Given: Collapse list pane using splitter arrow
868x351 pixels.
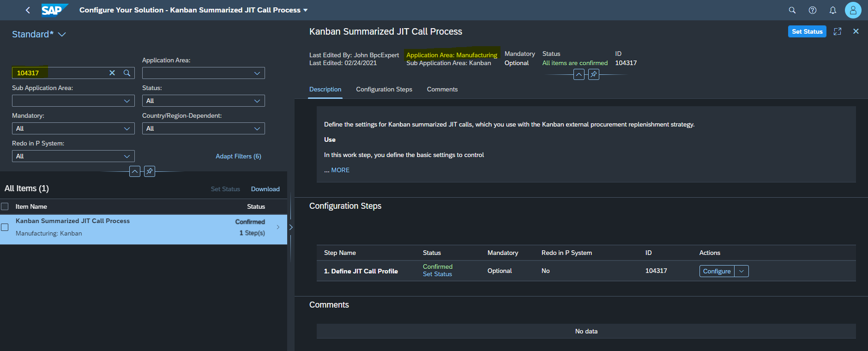Looking at the screenshot, I should point(291,227).
